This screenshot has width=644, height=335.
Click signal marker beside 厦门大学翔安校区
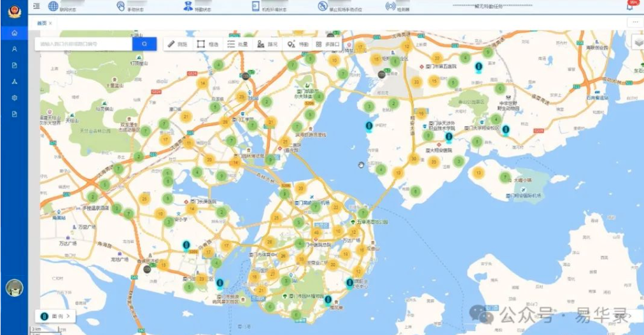[x=506, y=131]
